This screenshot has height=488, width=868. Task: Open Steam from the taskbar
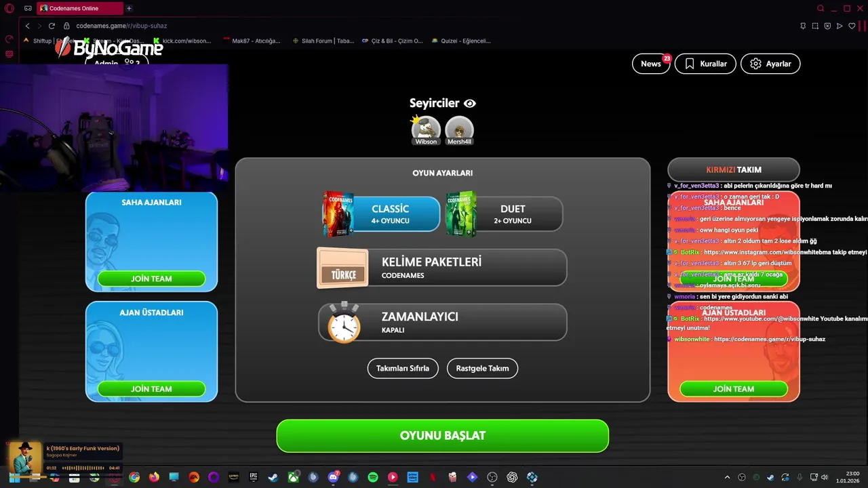pos(273,477)
